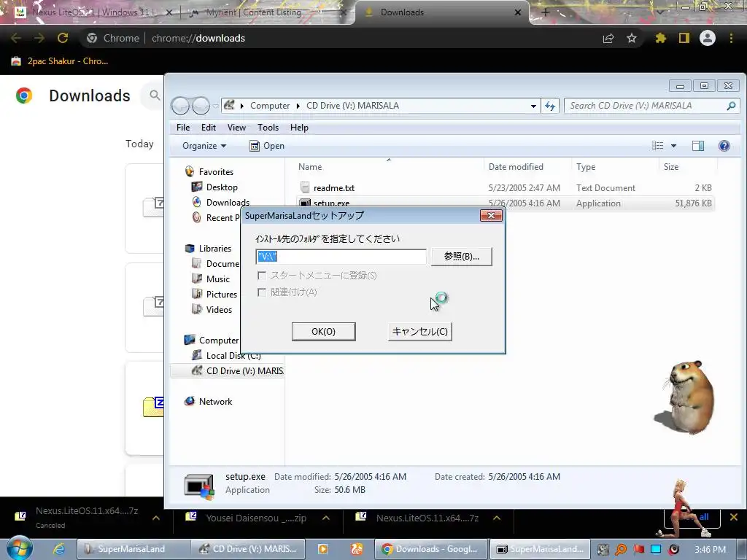This screenshot has width=747, height=560.
Task: Select Downloads in Favorites
Action: [228, 203]
